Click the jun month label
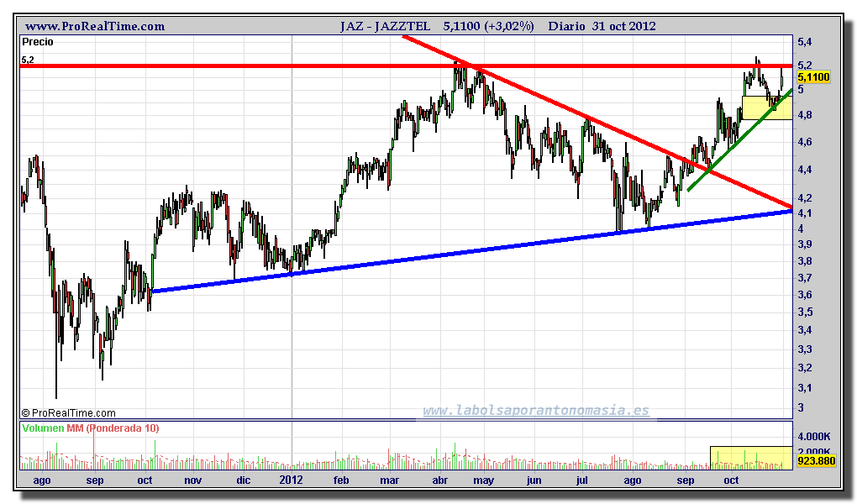 (x=534, y=481)
